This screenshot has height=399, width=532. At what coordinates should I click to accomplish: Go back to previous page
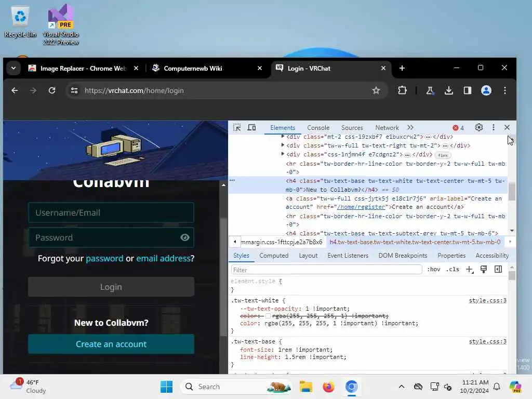point(15,90)
